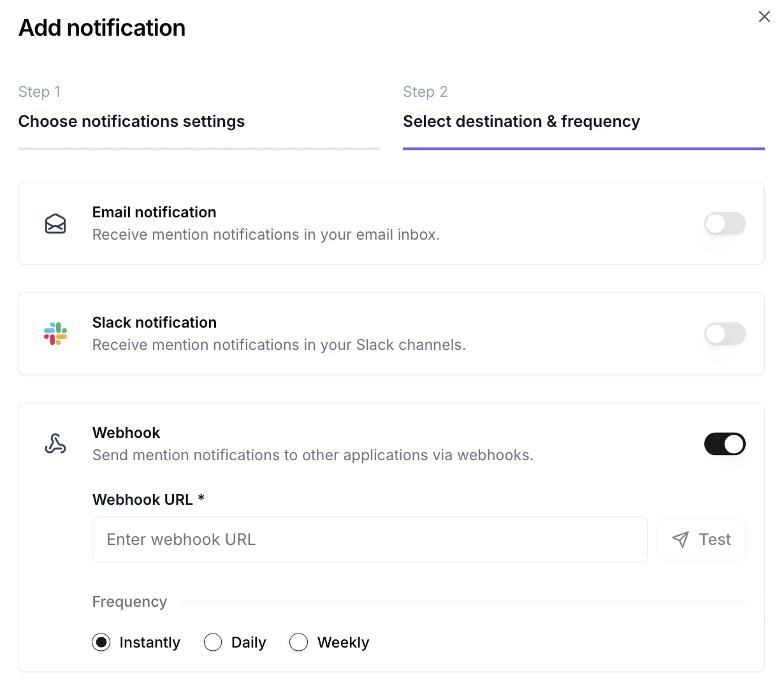Image resolution: width=784 pixels, height=696 pixels.
Task: Click the Frequency section label
Action: click(x=129, y=602)
